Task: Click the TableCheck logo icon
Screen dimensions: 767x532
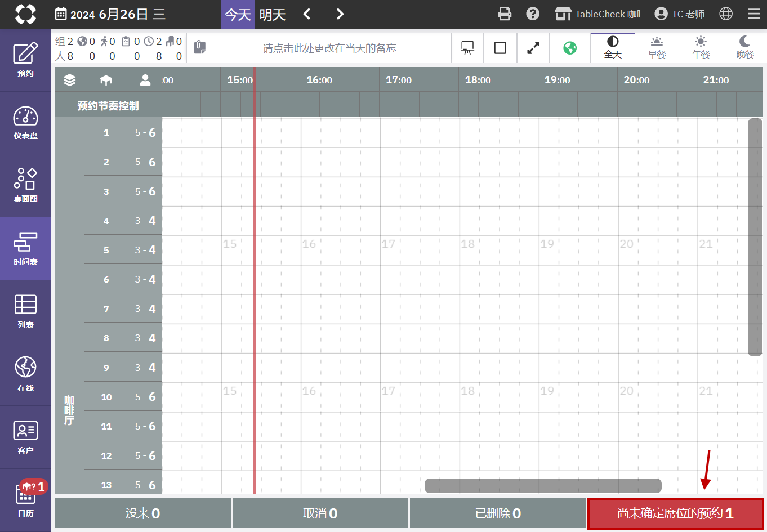Action: 25,14
